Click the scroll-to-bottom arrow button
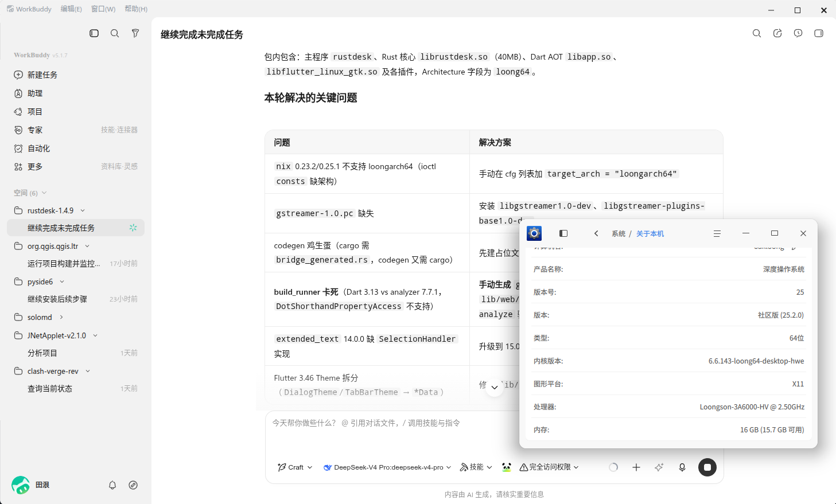The width and height of the screenshot is (836, 504). (x=495, y=388)
